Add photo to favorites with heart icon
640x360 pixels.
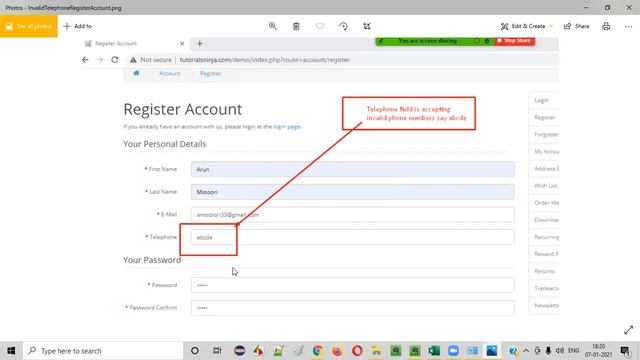[x=320, y=26]
